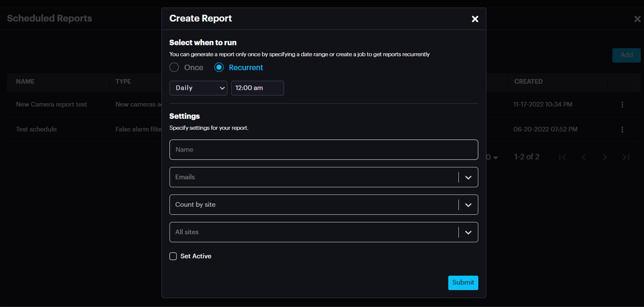The height and width of the screenshot is (307, 644).
Task: Go to the previous page of results
Action: pyautogui.click(x=584, y=157)
